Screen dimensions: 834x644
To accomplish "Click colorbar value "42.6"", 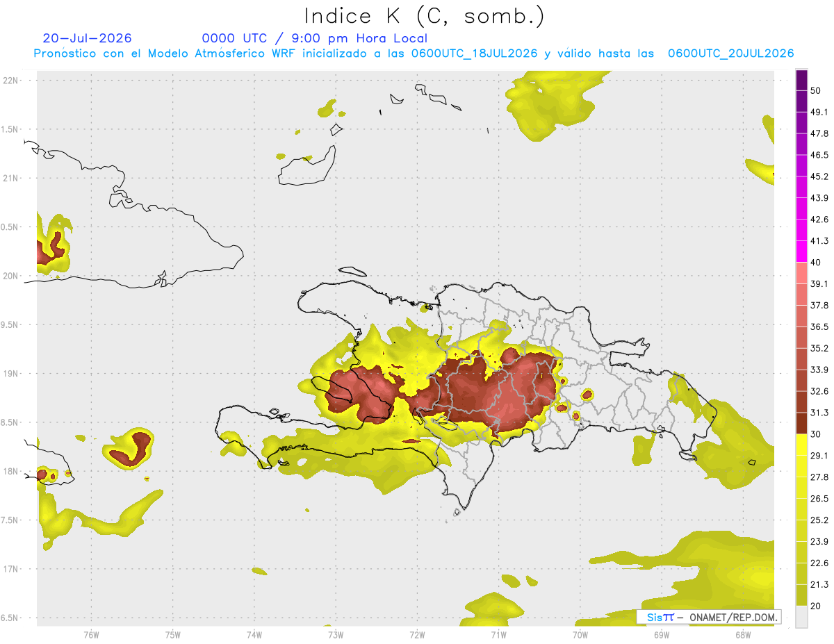I will point(819,219).
